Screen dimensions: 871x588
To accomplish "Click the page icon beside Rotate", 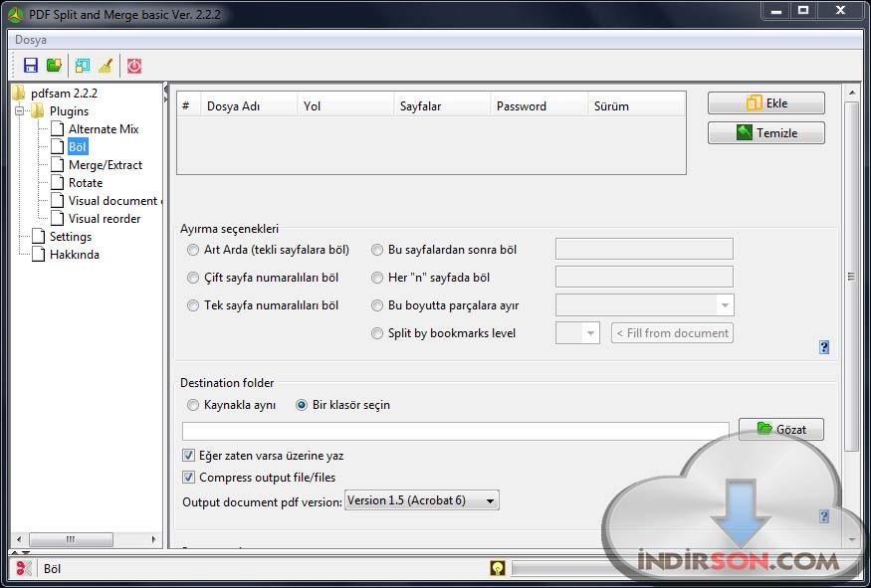I will 57,183.
